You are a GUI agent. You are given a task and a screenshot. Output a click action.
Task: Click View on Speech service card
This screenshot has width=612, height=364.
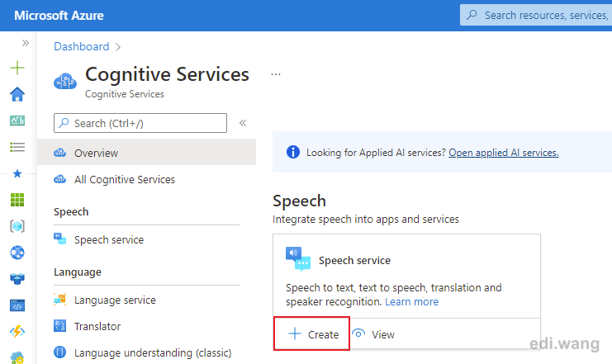(x=373, y=334)
